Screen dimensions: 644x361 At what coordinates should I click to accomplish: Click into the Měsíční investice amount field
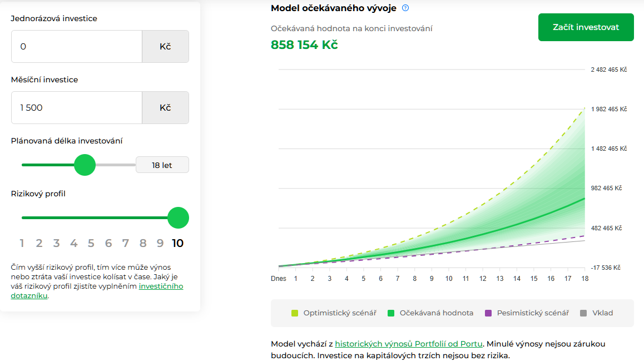tap(77, 108)
